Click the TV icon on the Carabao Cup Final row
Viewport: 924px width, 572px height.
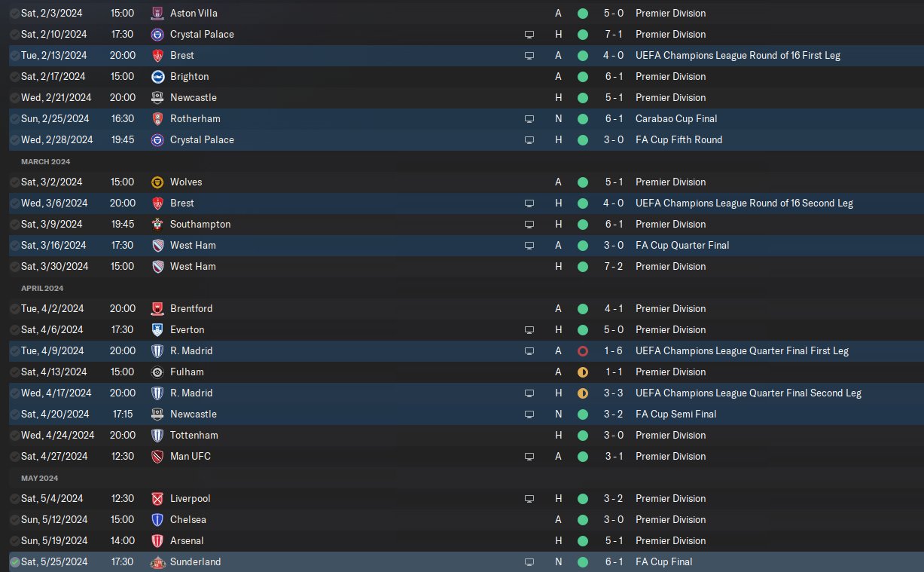[529, 118]
